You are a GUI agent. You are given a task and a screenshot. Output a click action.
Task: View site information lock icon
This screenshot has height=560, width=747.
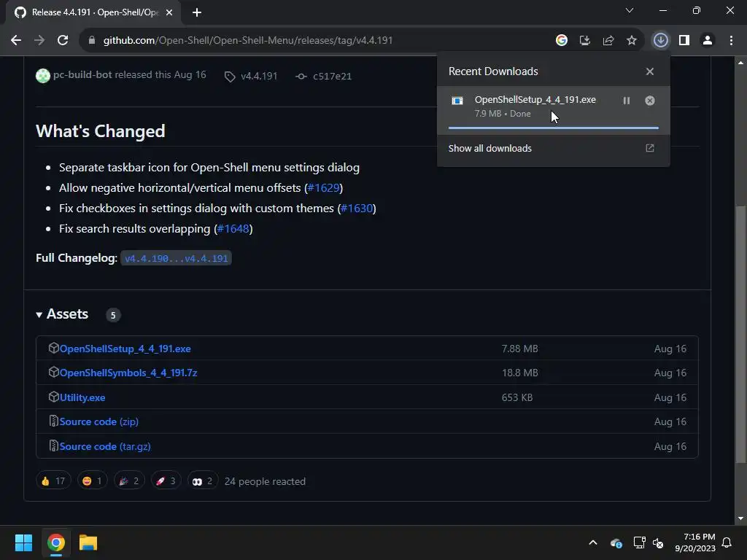click(x=92, y=41)
